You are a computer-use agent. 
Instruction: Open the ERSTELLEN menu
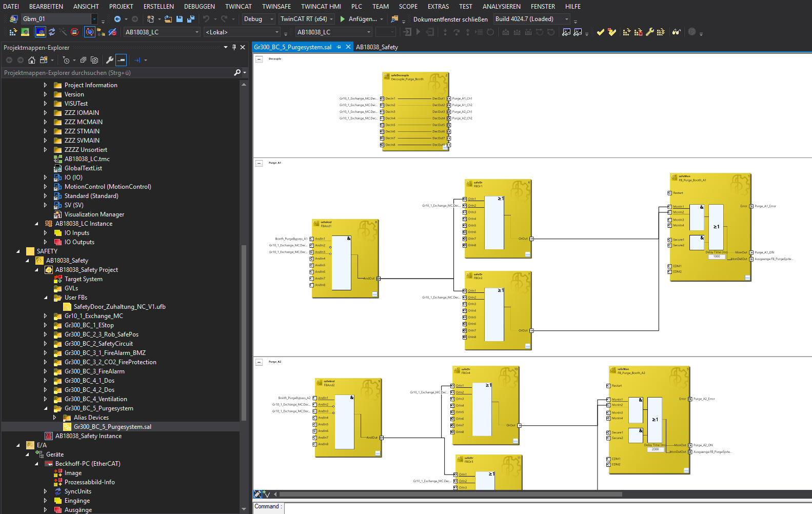[159, 6]
